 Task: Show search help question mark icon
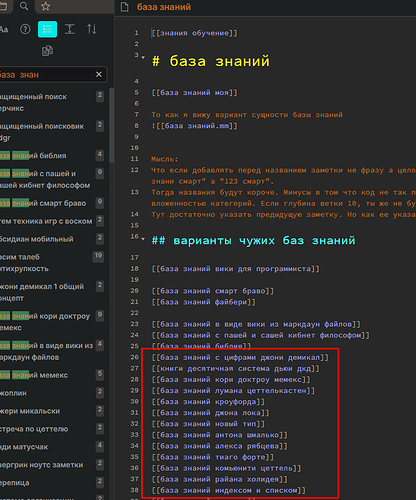point(25,29)
